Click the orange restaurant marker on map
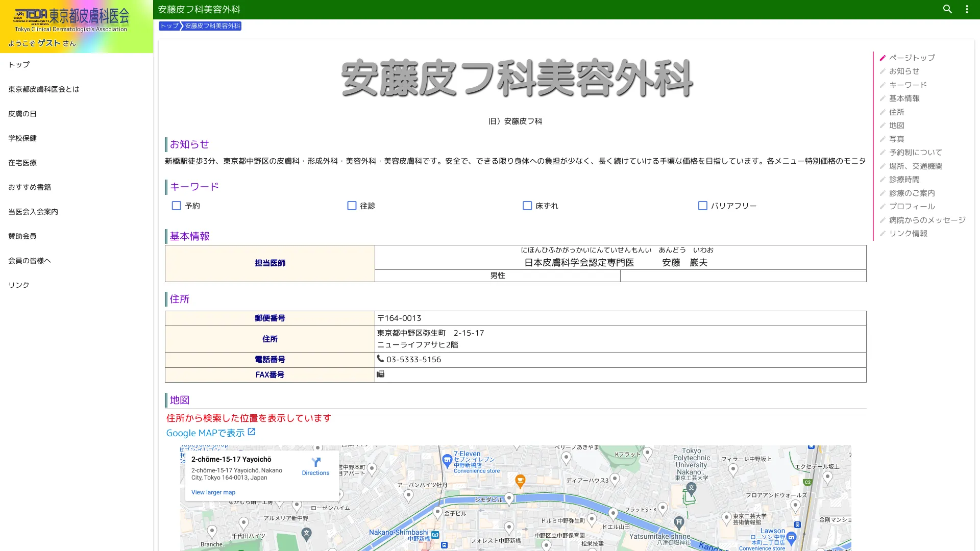 (520, 481)
